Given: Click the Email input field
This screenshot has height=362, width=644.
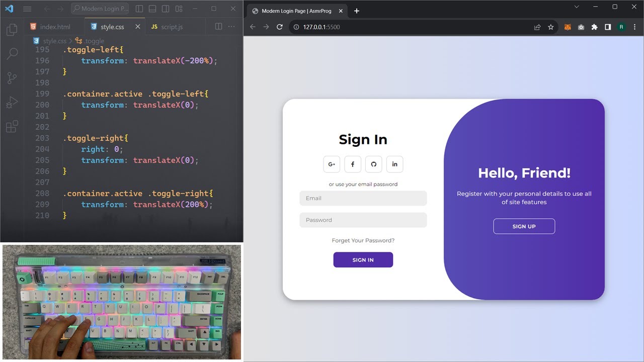Looking at the screenshot, I should point(363,198).
